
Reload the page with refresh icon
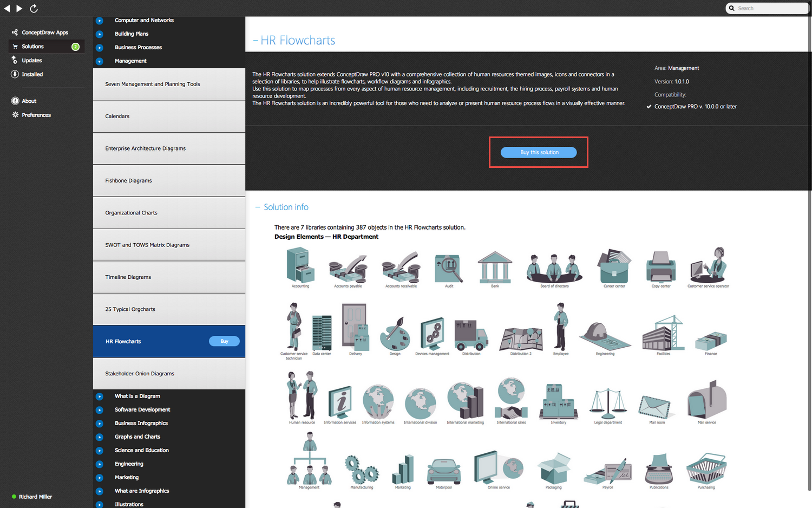34,8
